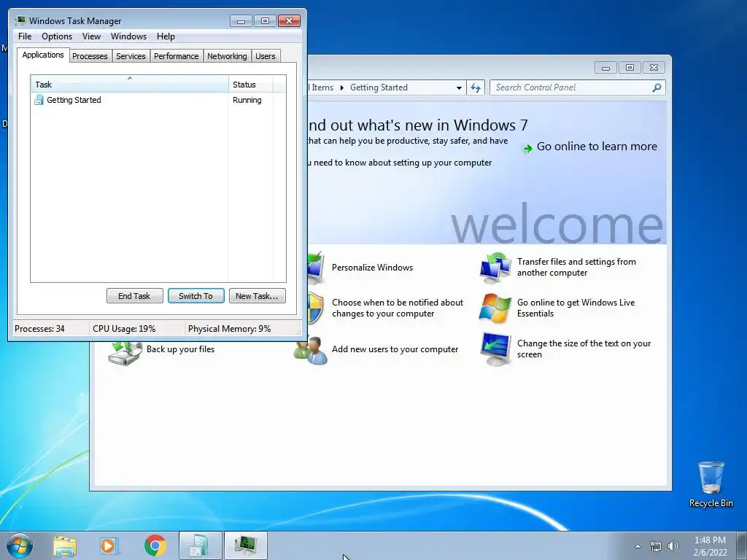The width and height of the screenshot is (747, 560).
Task: Click the breadcrumb arrow before Getting Started
Action: pos(341,87)
